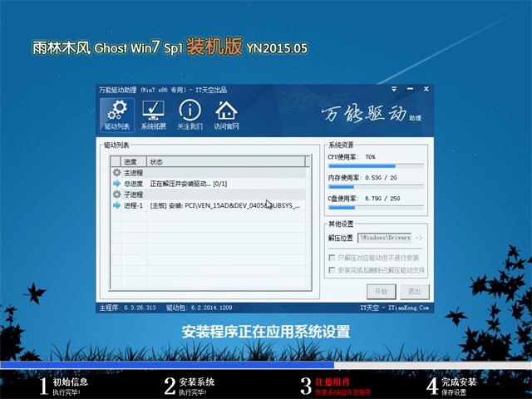The height and width of the screenshot is (399, 532).
Task: Open the 系统拓展 system extension tab
Action: (x=154, y=115)
